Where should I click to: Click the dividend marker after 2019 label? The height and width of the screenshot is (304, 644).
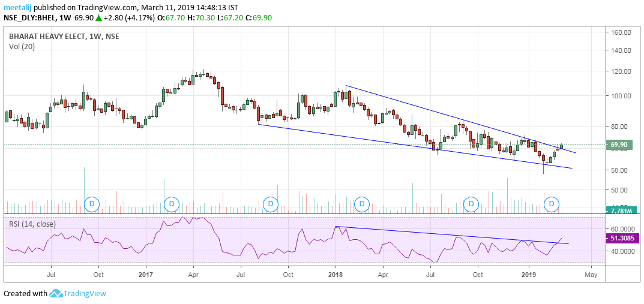point(552,203)
